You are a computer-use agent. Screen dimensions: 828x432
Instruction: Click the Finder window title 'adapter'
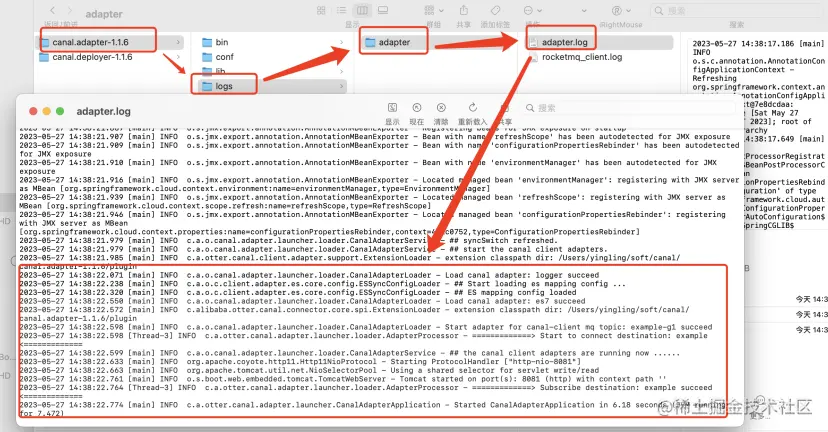[104, 14]
